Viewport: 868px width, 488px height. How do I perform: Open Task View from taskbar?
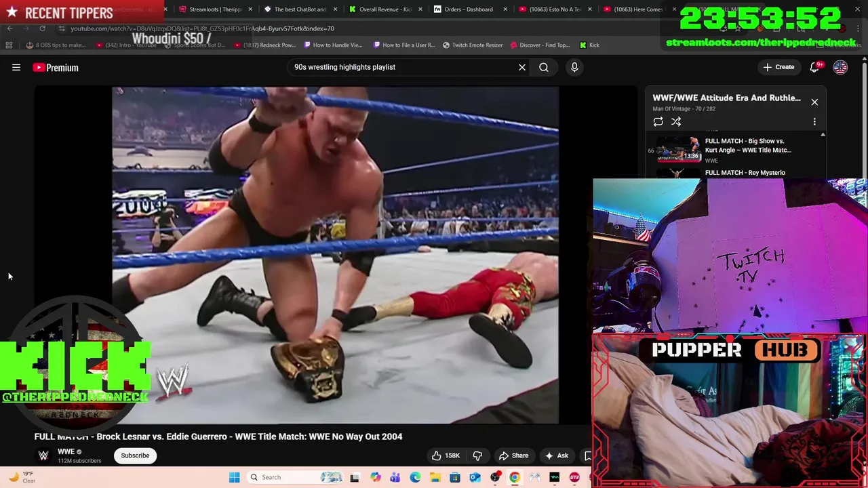point(355,477)
